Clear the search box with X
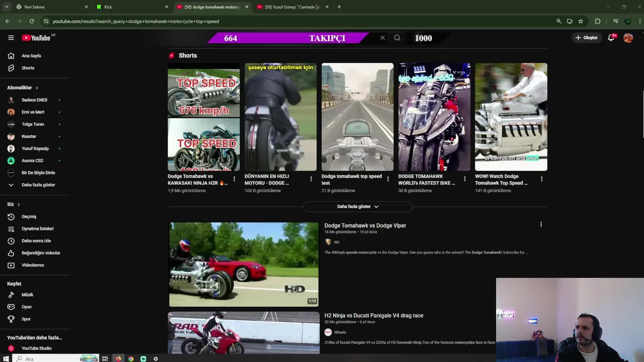The height and width of the screenshot is (362, 644). [382, 38]
